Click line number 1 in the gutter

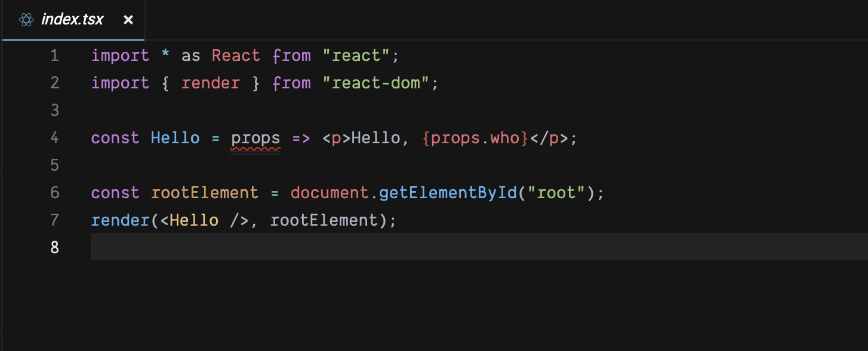coord(54,56)
